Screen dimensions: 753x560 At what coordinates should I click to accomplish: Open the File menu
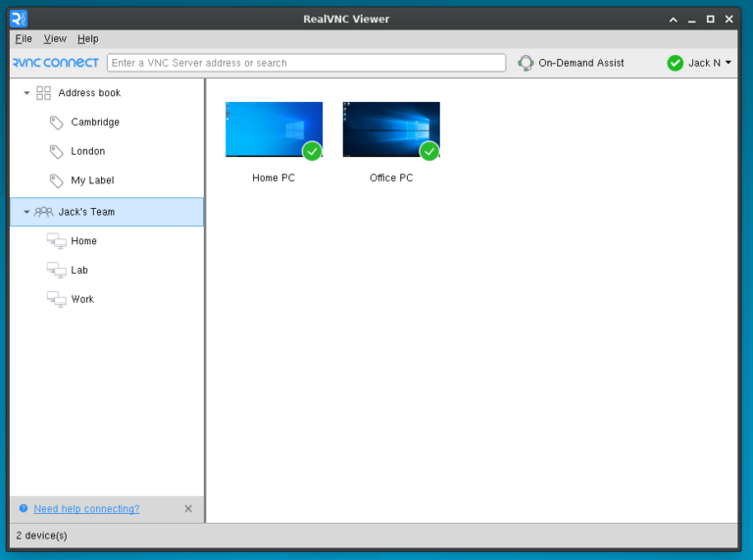click(24, 39)
